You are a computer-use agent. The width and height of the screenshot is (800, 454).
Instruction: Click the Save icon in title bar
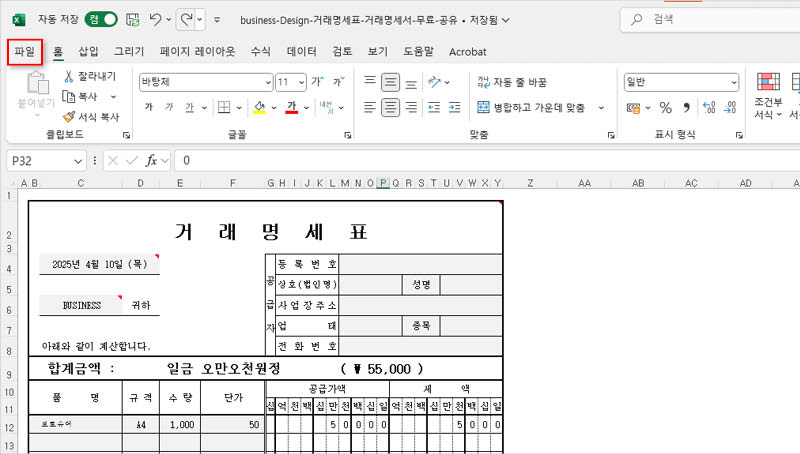(x=133, y=20)
